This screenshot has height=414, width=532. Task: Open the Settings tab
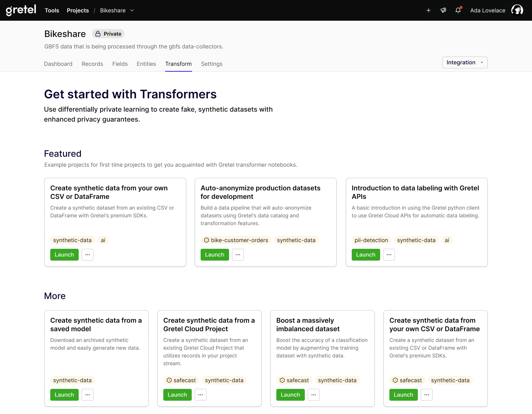click(212, 64)
